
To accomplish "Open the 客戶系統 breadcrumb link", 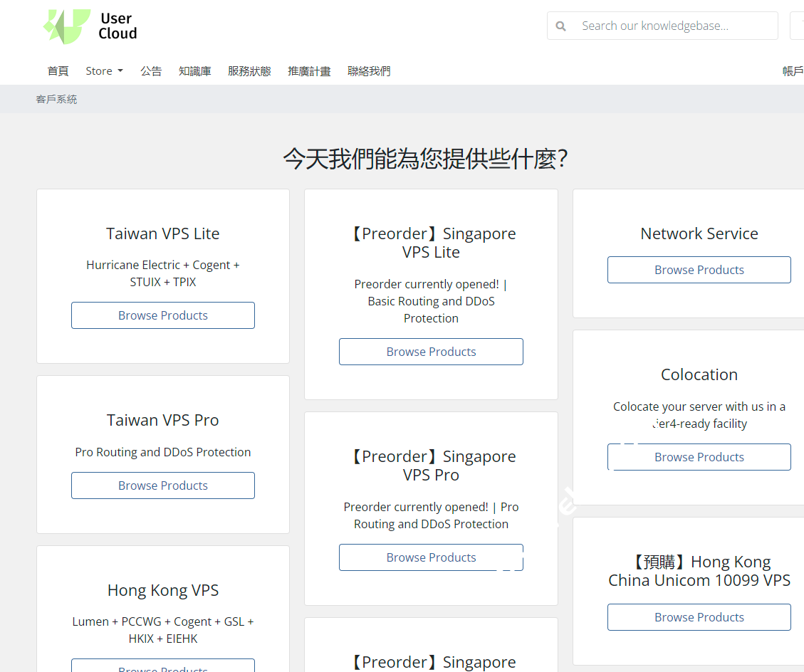I will [x=56, y=99].
